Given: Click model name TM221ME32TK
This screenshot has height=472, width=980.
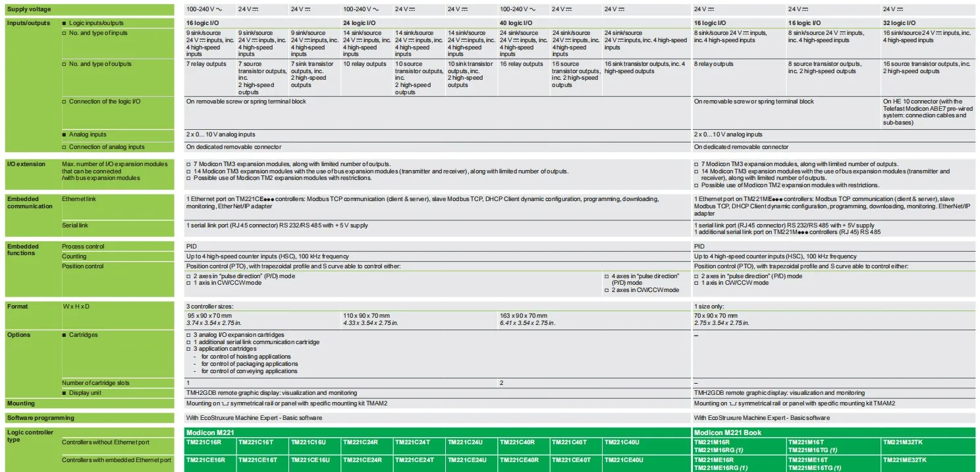Looking at the screenshot, I should click(x=904, y=460).
